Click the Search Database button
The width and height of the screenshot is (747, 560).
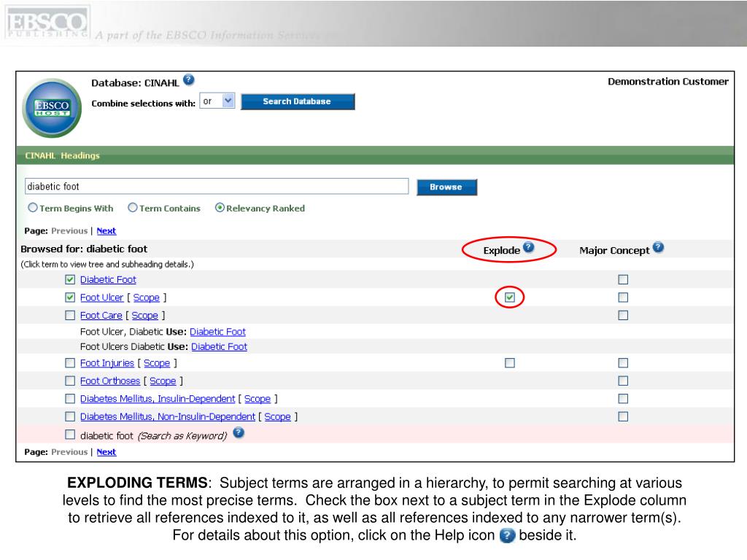click(298, 101)
